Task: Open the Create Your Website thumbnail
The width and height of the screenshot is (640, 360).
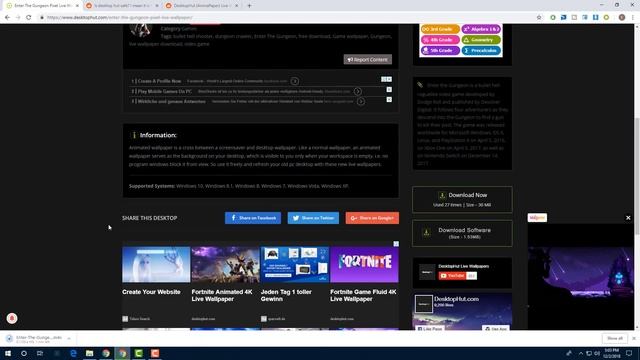Action: pyautogui.click(x=156, y=264)
